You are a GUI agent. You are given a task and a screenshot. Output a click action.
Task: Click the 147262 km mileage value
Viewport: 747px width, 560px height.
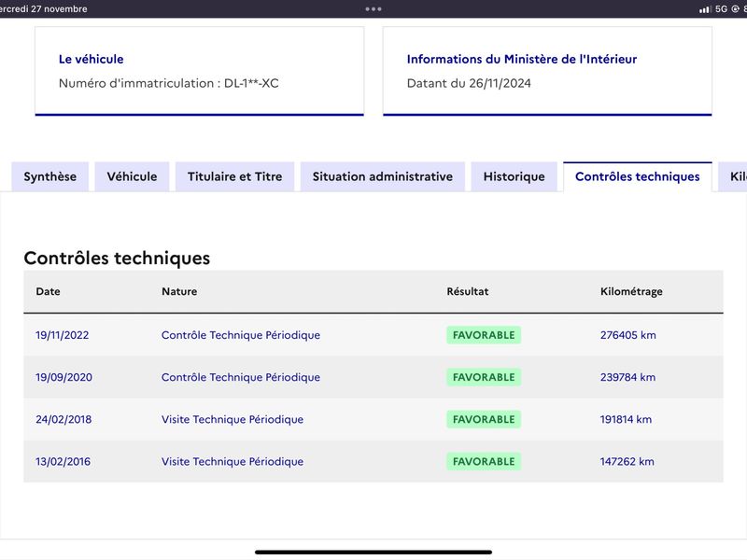tap(627, 461)
